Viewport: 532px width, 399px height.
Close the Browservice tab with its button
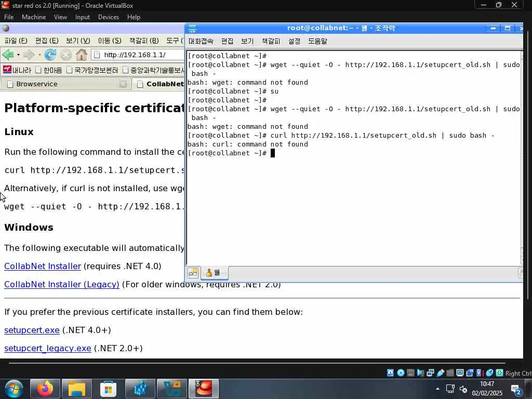pyautogui.click(x=123, y=84)
